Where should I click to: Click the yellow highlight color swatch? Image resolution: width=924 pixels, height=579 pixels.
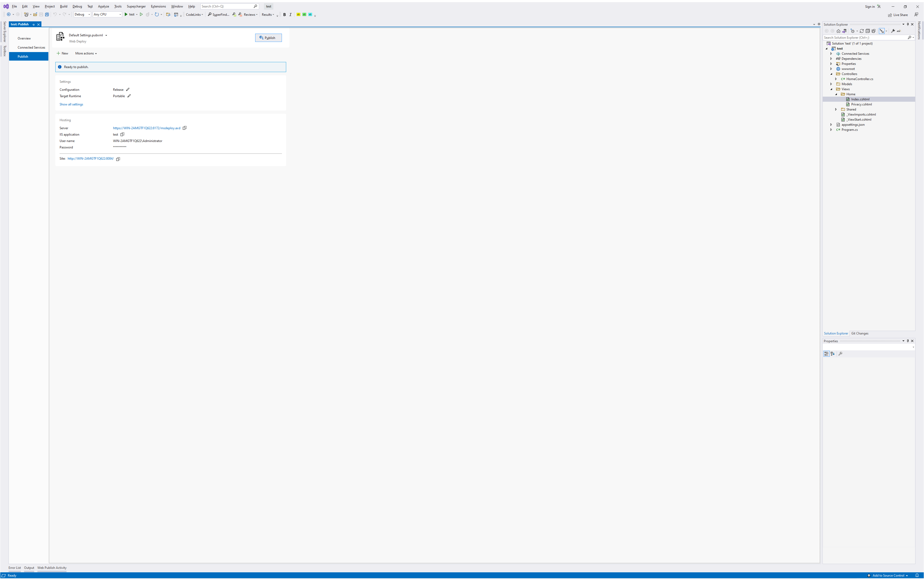298,15
